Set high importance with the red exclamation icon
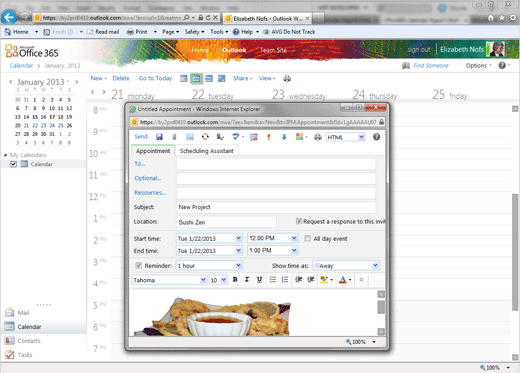Image resolution: width=520 pixels, height=373 pixels. [x=269, y=137]
